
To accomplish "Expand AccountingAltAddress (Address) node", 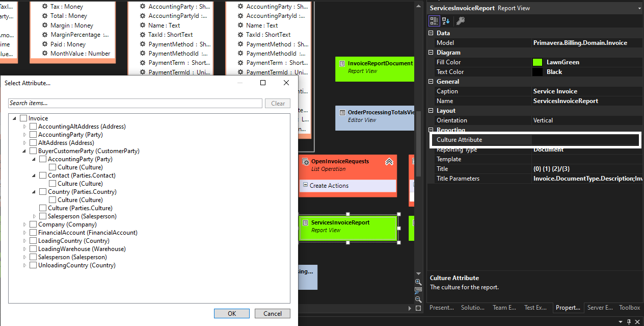I will (x=24, y=127).
